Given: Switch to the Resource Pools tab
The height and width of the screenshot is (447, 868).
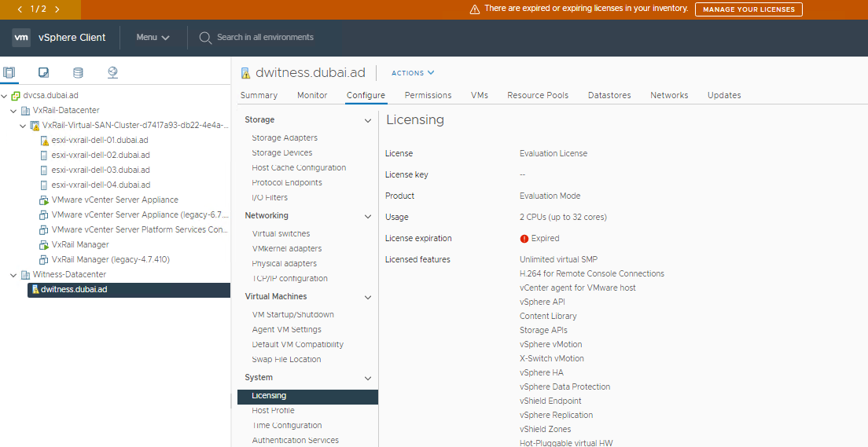Looking at the screenshot, I should 538,95.
